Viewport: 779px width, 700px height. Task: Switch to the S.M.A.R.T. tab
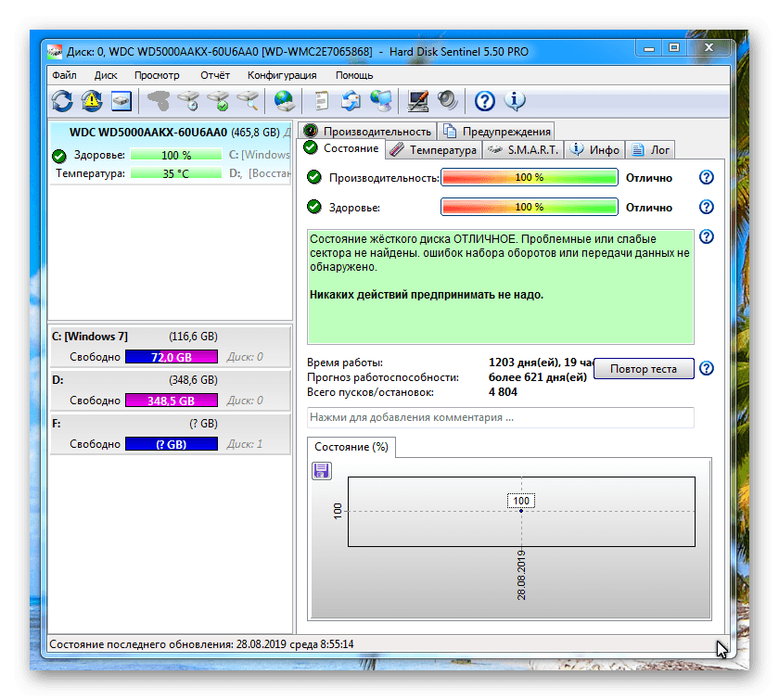(523, 149)
